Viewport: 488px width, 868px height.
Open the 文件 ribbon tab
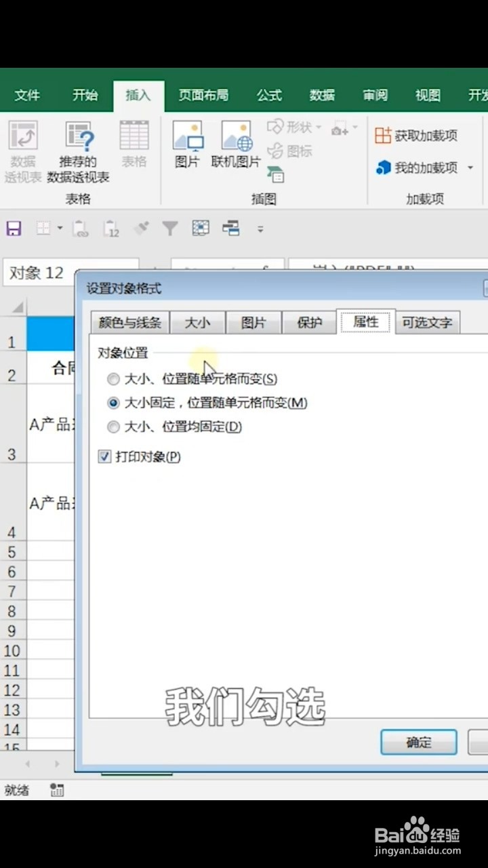(27, 96)
